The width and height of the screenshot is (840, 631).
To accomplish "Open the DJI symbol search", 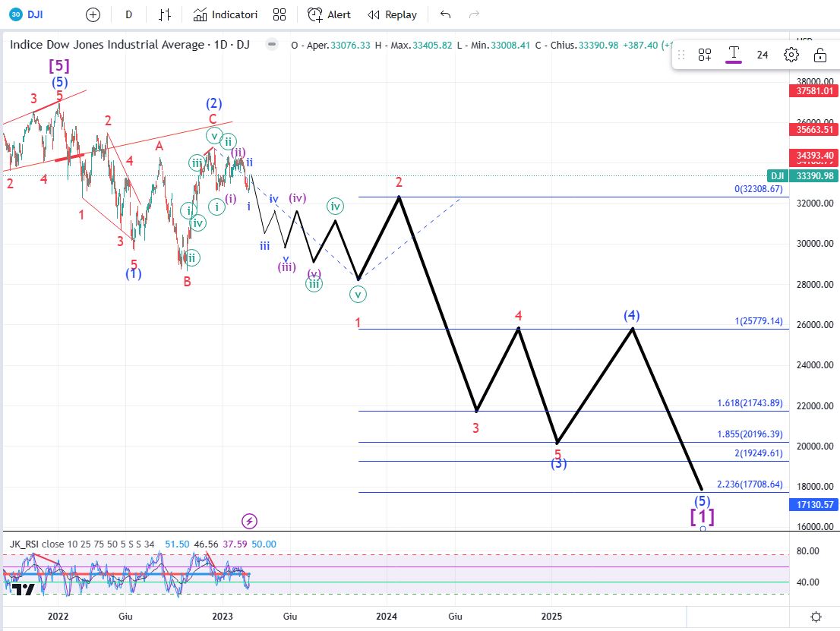I will tap(27, 14).
